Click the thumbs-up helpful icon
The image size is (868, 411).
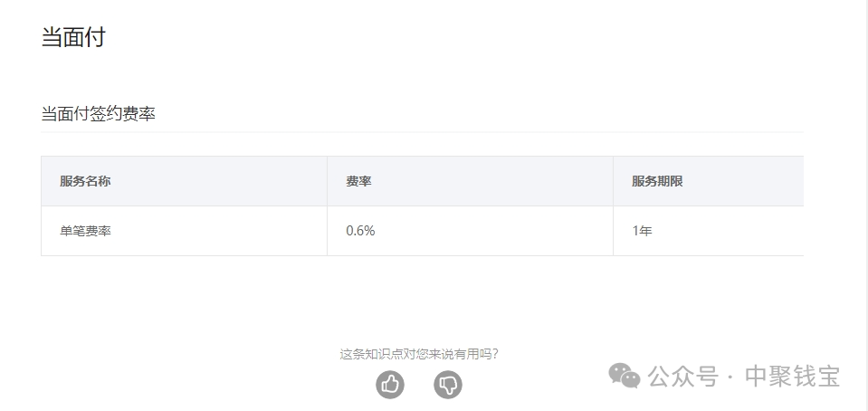tap(390, 385)
